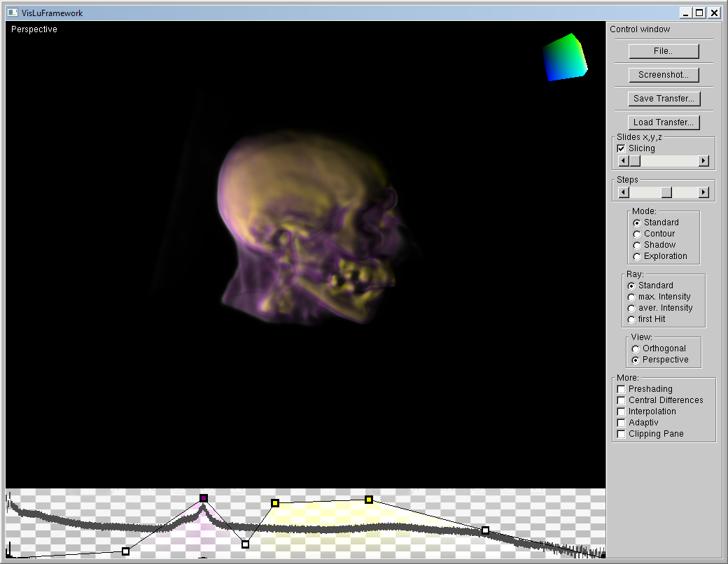Image resolution: width=728 pixels, height=564 pixels.
Task: Enable the Preshading option
Action: (621, 389)
